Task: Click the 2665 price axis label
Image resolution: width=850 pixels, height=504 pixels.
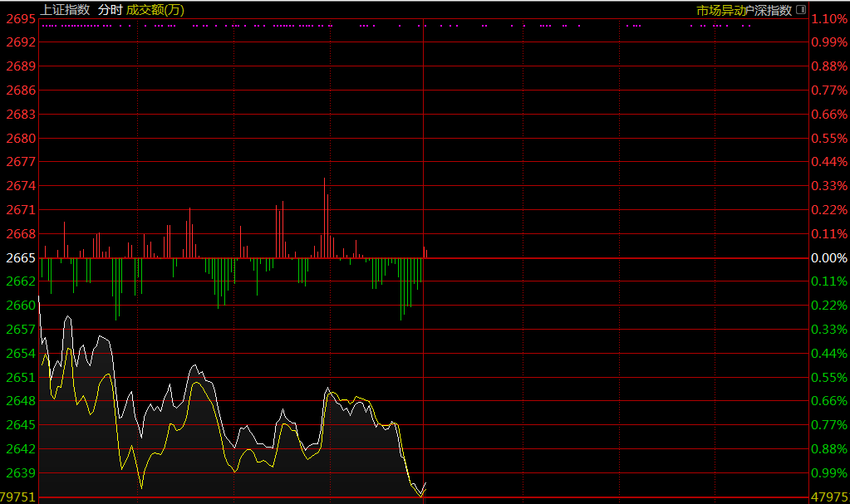Action: 21,258
